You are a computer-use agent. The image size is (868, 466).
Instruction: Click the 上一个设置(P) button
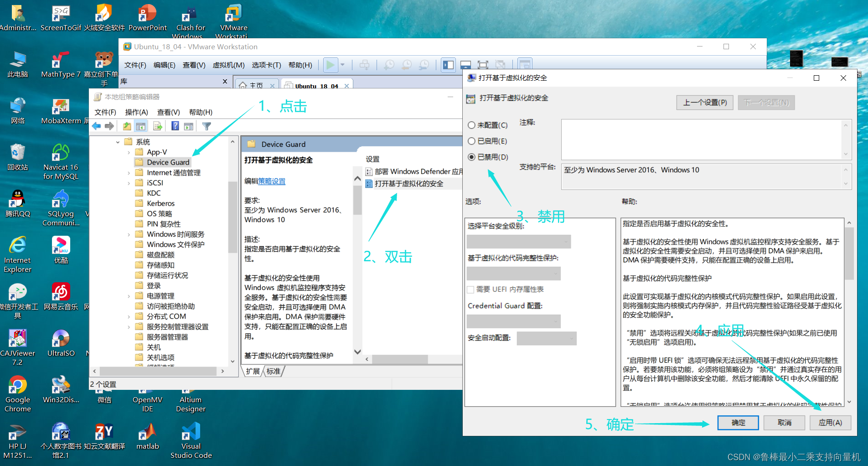(705, 103)
